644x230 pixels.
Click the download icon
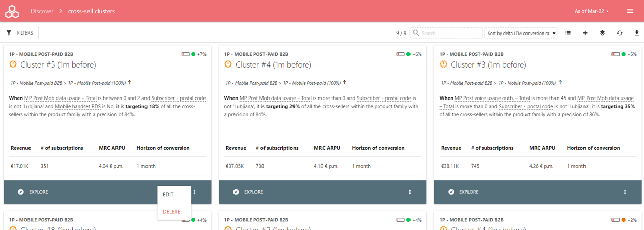pos(637,33)
